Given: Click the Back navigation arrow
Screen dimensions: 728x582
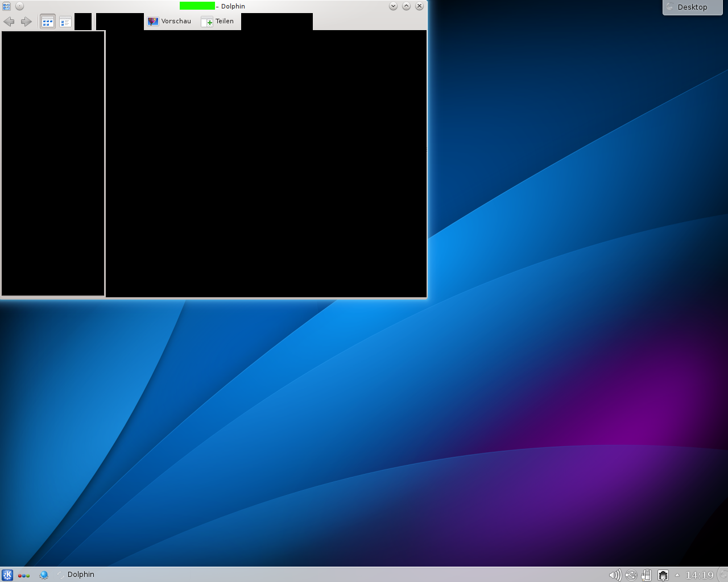Looking at the screenshot, I should (9, 22).
